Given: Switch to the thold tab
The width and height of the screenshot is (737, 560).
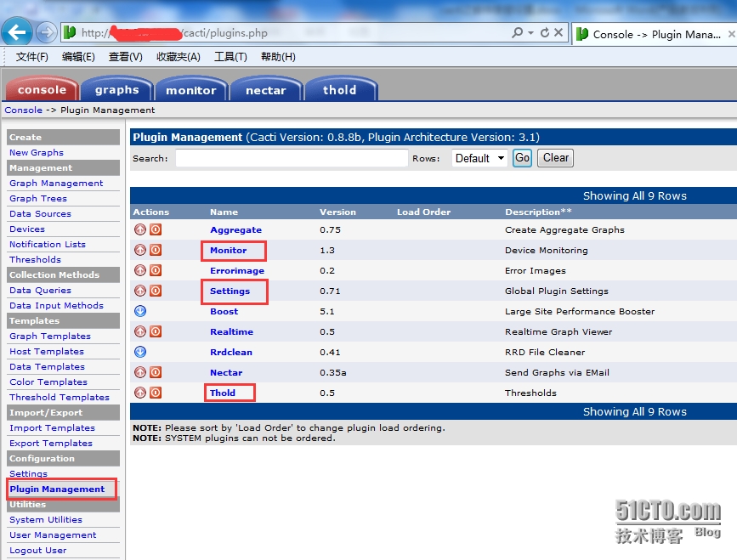Looking at the screenshot, I should [340, 89].
